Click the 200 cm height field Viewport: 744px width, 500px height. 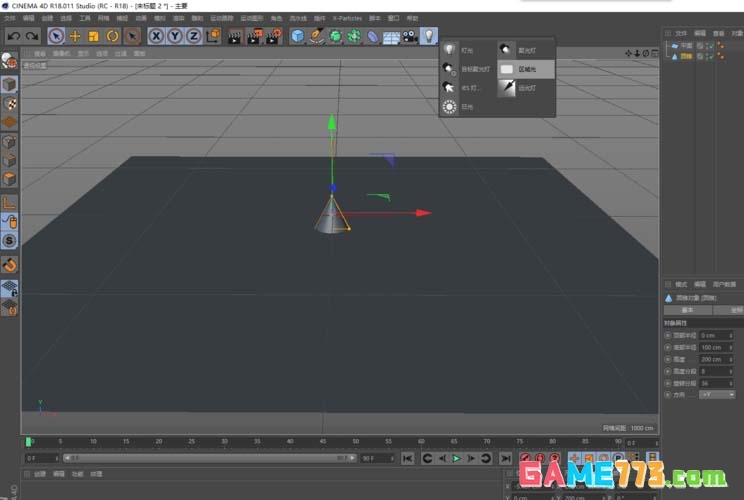point(716,359)
